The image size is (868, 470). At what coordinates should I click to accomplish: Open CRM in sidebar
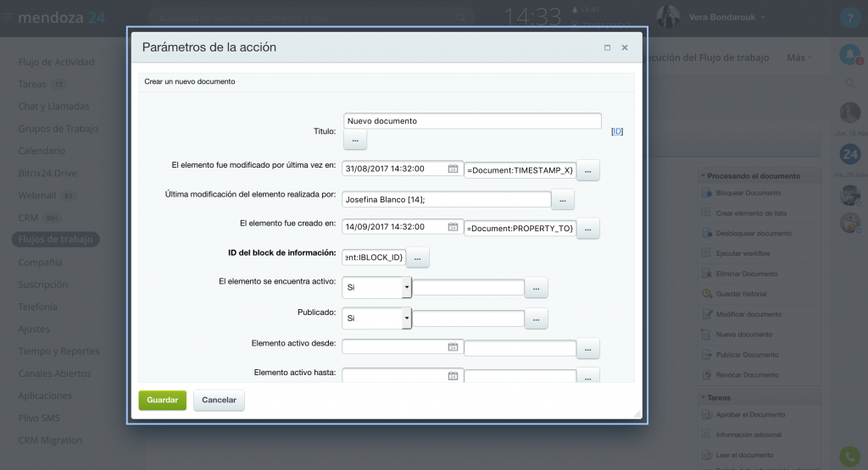pos(28,218)
